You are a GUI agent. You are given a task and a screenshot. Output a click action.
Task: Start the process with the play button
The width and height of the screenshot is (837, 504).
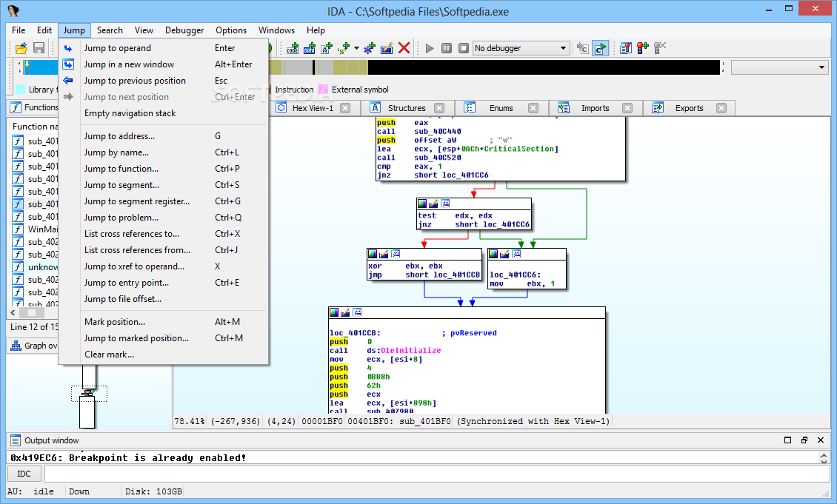coord(429,48)
